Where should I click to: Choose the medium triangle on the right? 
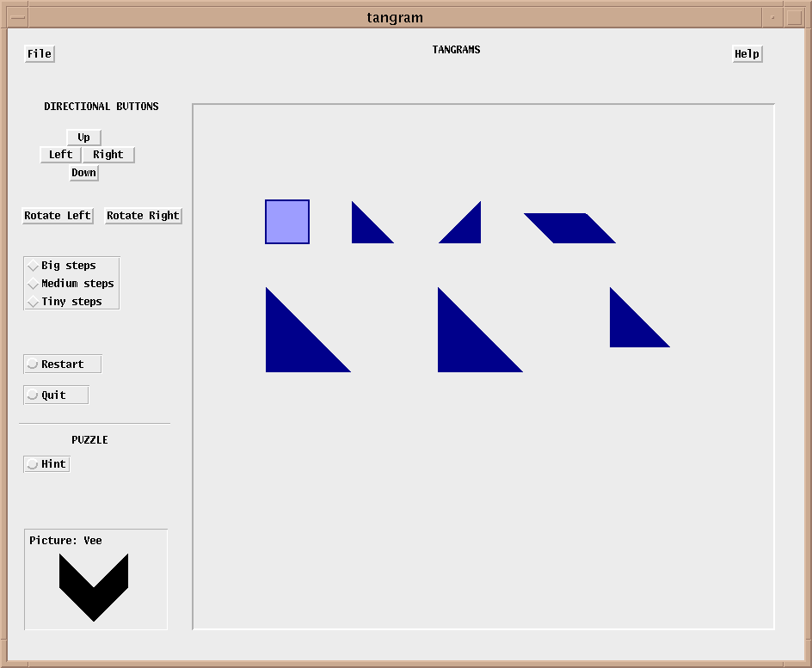tap(630, 328)
